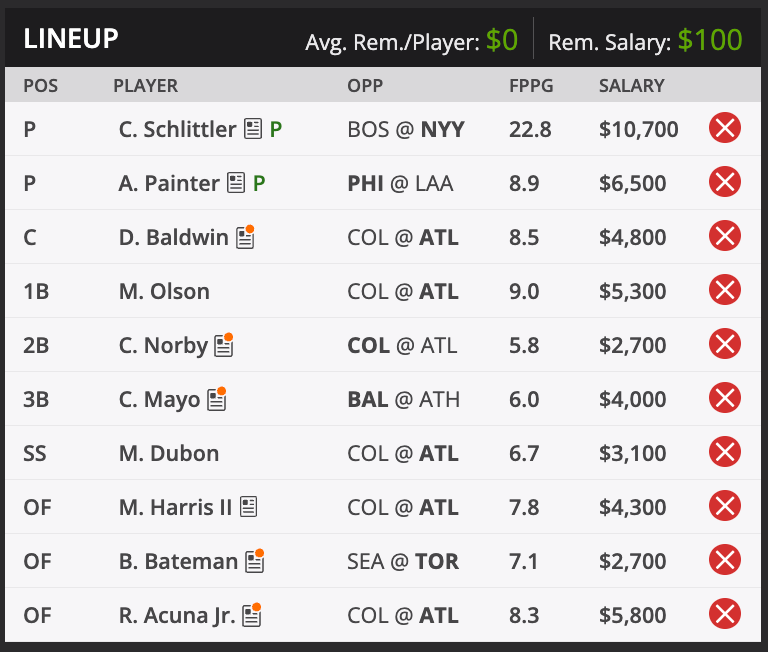This screenshot has height=652, width=768.
Task: Open C. Mayo news note icon
Action: pos(216,399)
